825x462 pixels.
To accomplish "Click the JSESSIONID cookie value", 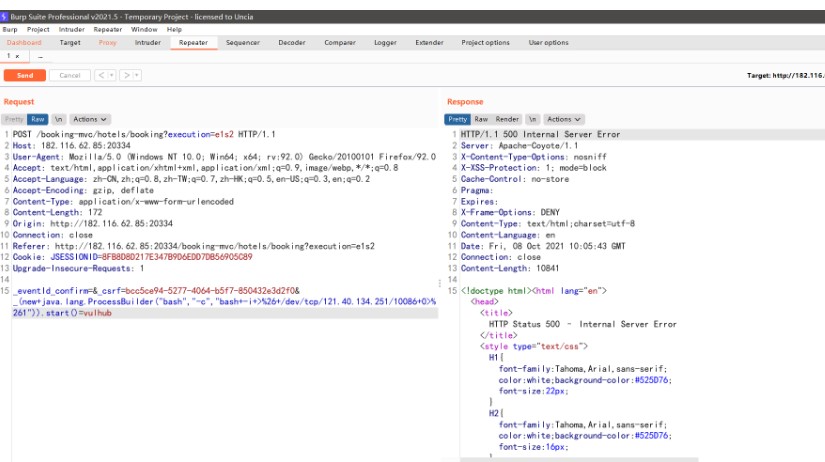I will pyautogui.click(x=177, y=257).
